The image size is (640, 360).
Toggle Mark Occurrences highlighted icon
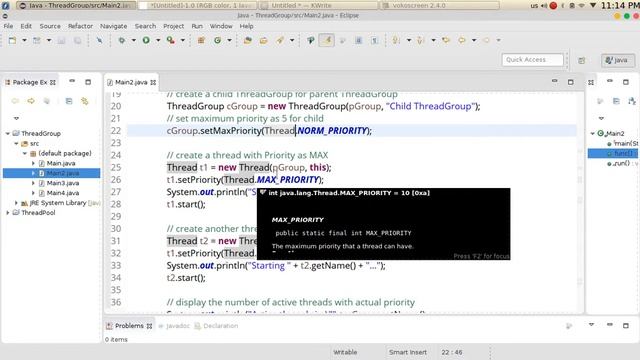tap(327, 40)
